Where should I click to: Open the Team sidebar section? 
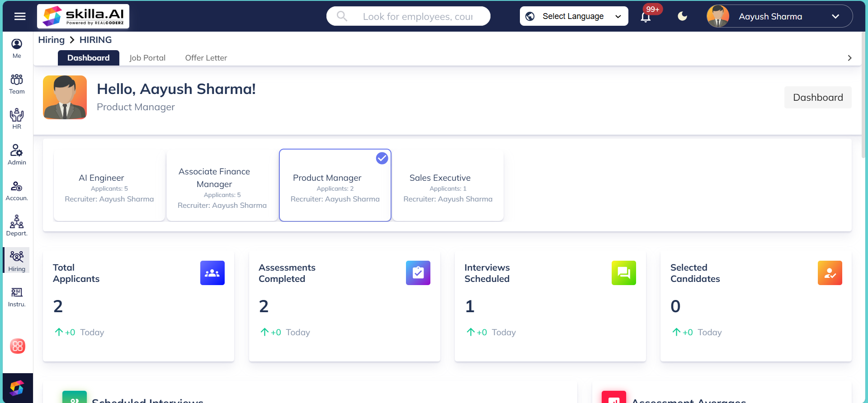tap(17, 84)
